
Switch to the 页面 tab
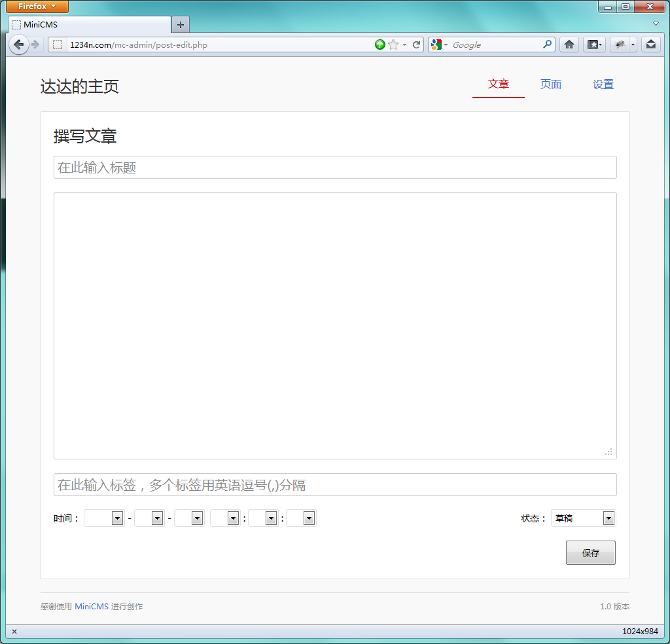click(x=551, y=84)
